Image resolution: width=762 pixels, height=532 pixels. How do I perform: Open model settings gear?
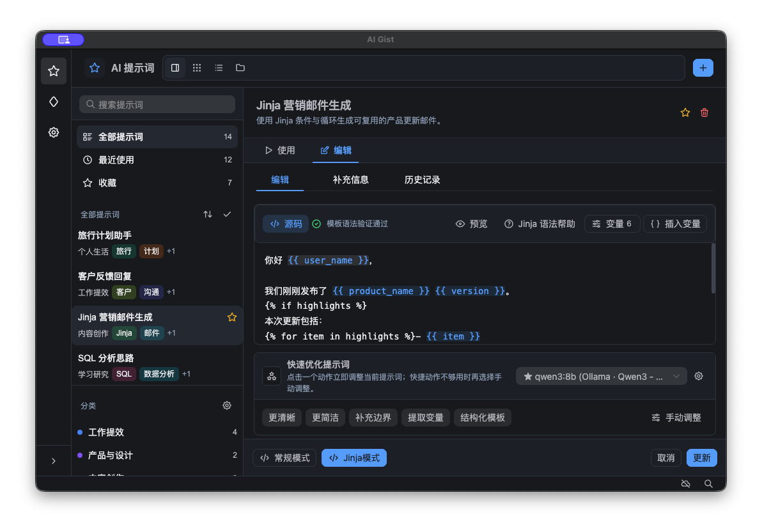coord(698,377)
